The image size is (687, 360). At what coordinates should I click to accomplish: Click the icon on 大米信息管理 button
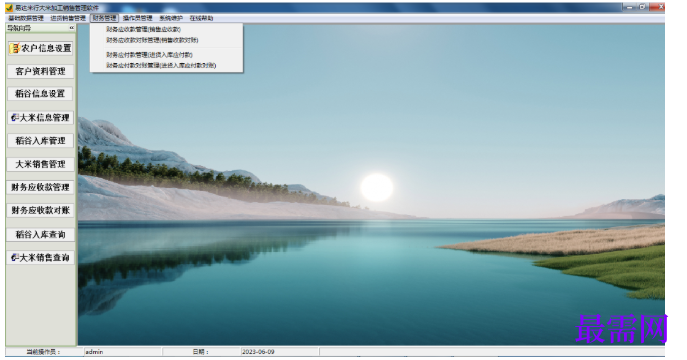(15, 117)
